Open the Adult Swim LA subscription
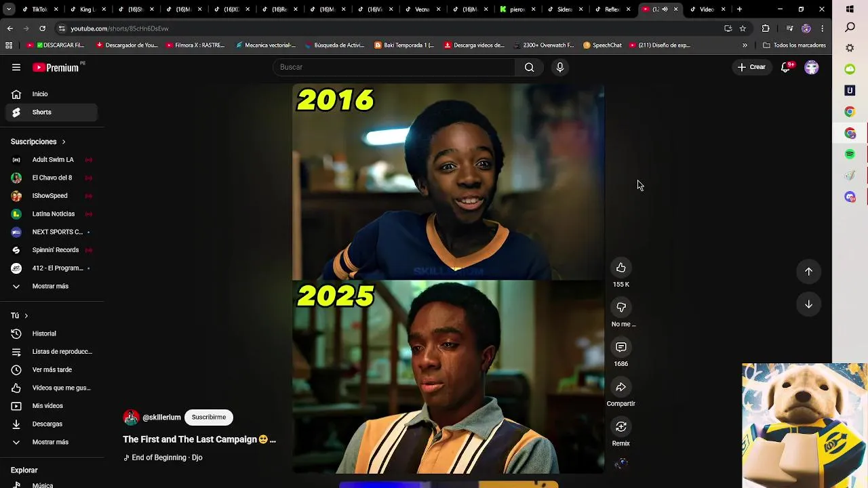 (51, 159)
